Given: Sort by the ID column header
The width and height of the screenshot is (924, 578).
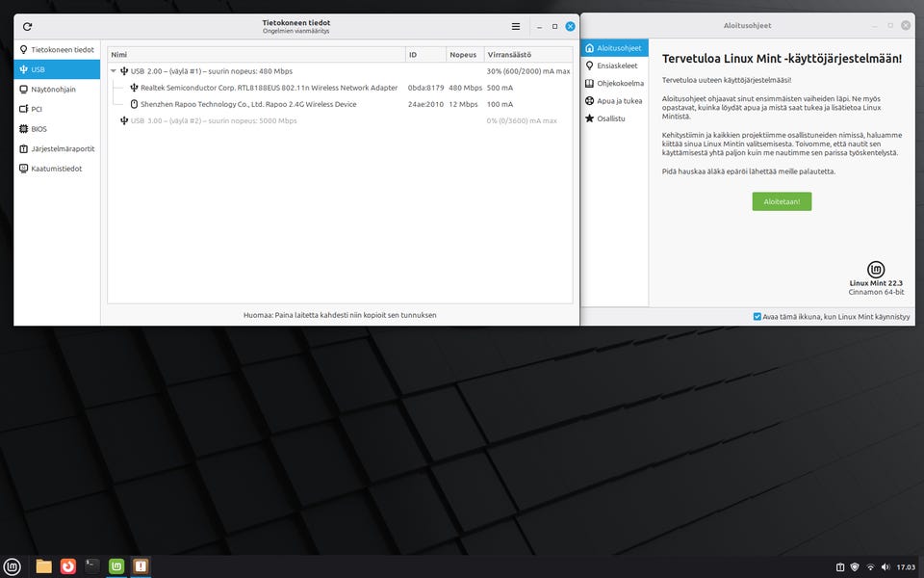Looking at the screenshot, I should 425,54.
